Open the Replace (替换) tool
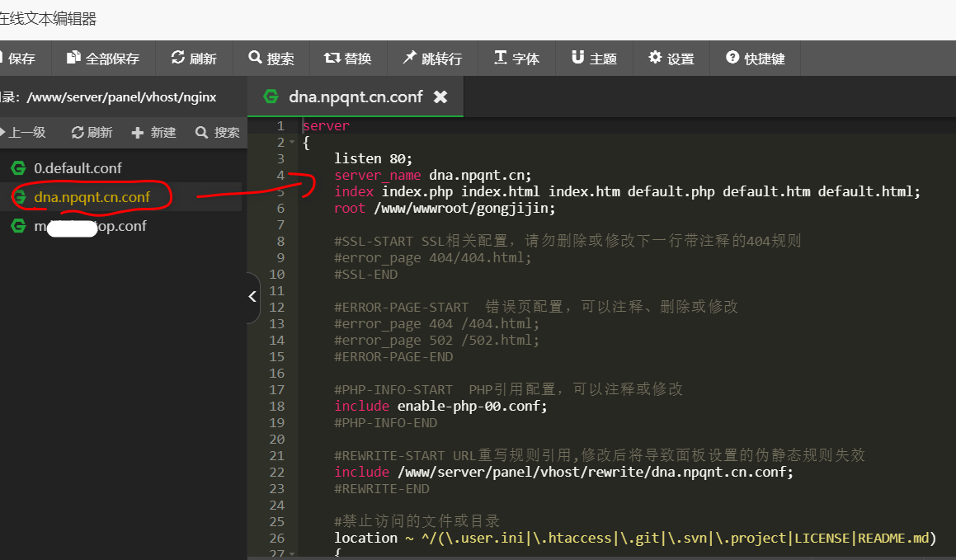956x560 pixels. (347, 59)
